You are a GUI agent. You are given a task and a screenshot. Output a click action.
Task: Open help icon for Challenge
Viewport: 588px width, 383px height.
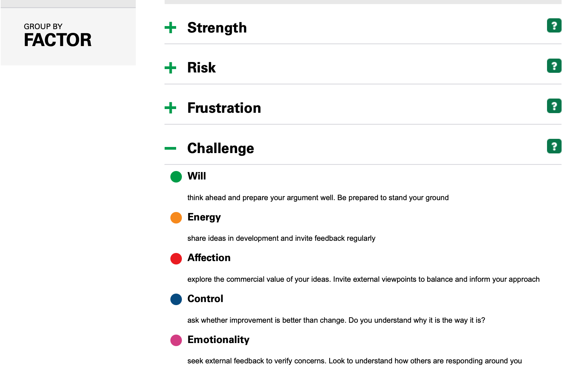(x=554, y=146)
